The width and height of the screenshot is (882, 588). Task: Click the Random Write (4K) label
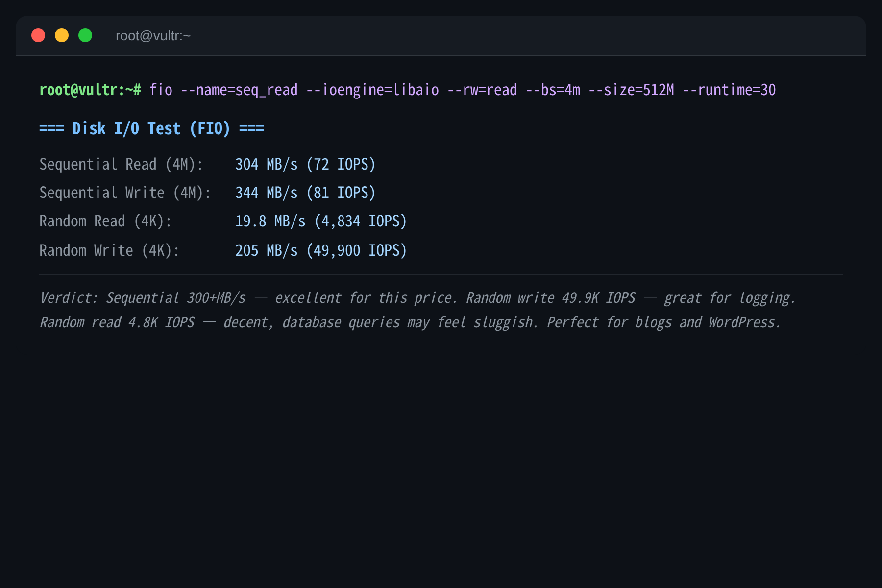[x=109, y=250]
